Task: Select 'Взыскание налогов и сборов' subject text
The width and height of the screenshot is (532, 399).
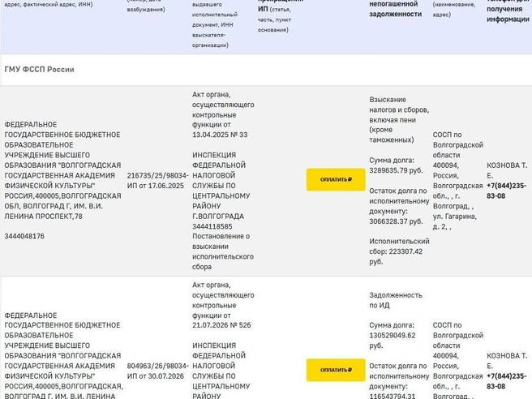Action: point(399,105)
